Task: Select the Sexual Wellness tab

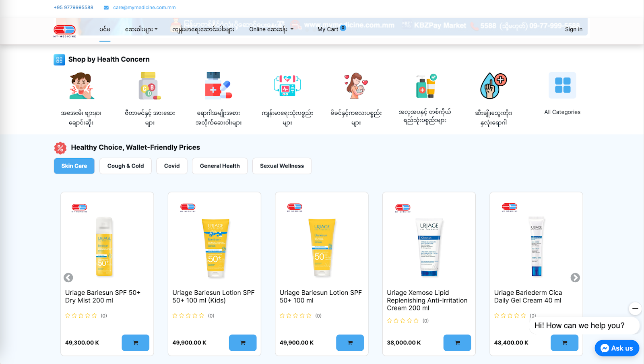Action: point(282,166)
